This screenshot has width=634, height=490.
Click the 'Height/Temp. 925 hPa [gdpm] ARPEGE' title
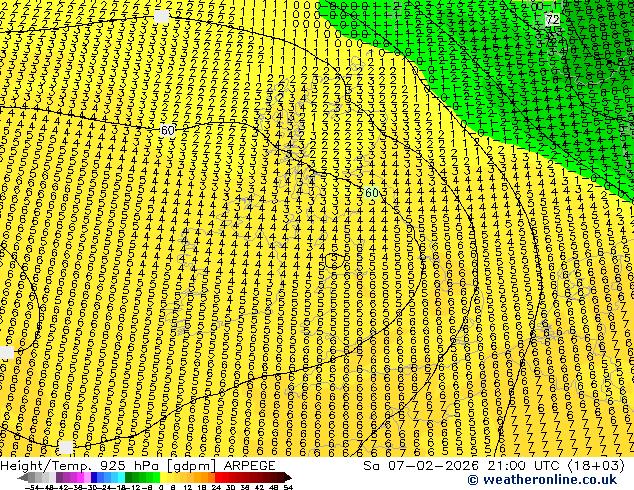point(138,466)
